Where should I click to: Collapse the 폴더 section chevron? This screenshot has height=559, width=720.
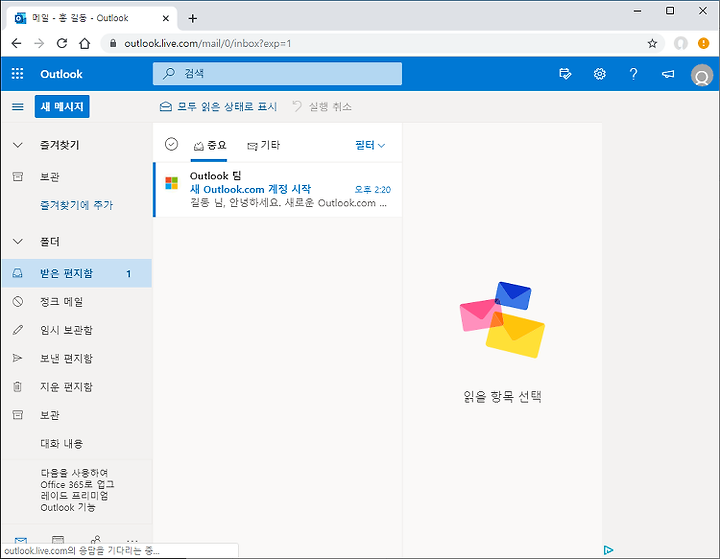tap(17, 242)
